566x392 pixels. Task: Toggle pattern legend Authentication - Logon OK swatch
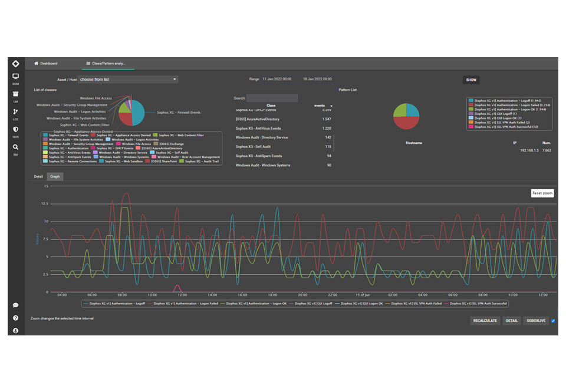click(471, 109)
